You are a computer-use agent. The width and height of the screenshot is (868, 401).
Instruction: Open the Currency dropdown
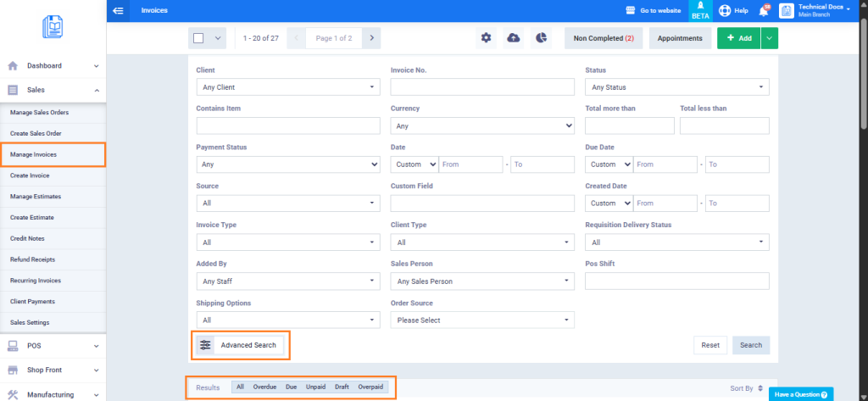(x=482, y=125)
